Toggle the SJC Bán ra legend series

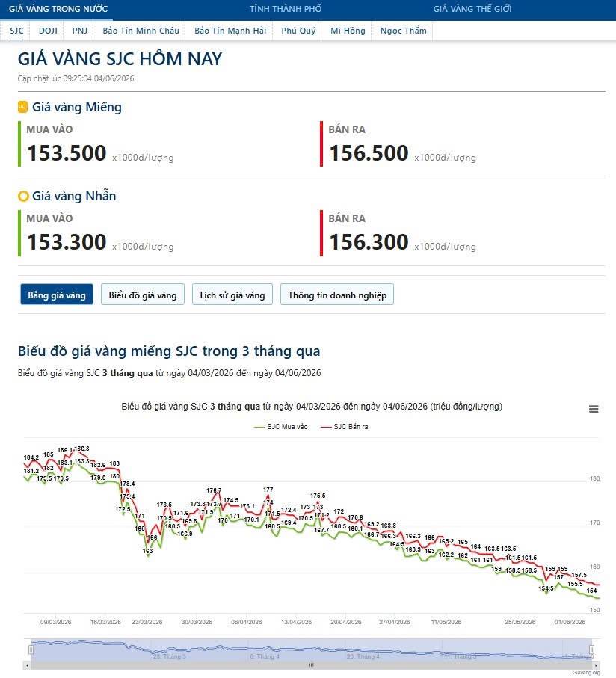click(345, 427)
